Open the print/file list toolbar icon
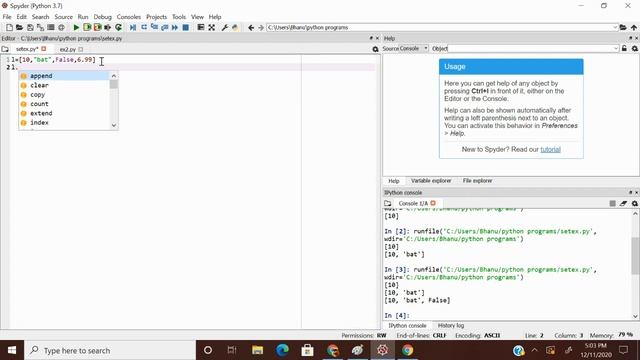This screenshot has width=640, height=360. click(x=51, y=27)
